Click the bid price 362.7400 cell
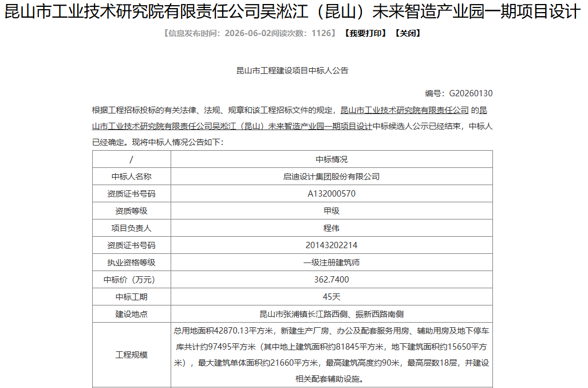The image size is (588, 388). 332,280
